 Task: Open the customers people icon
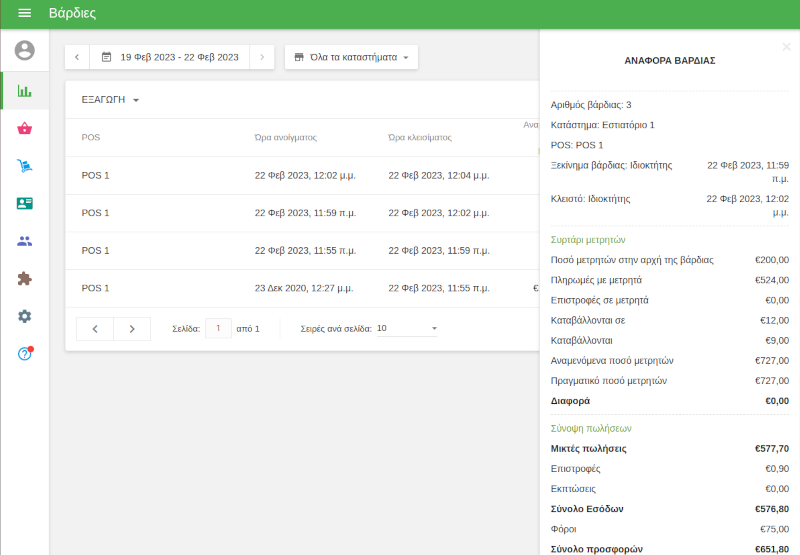point(25,241)
